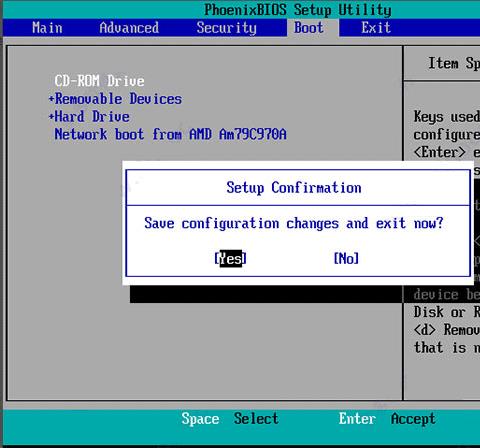Select Network boot from AMD Am79C970A
The width and height of the screenshot is (480, 448).
pos(170,134)
